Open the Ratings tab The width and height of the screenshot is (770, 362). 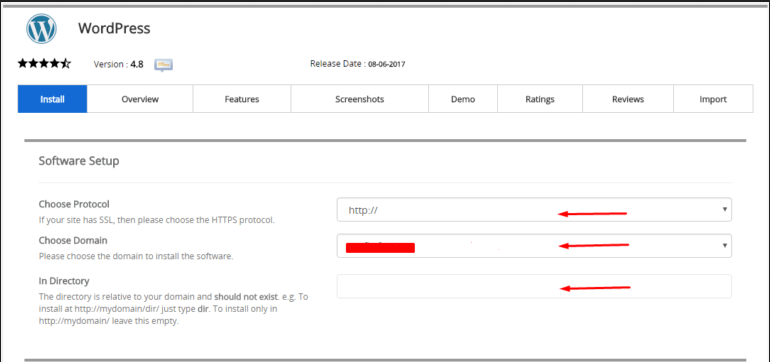(x=540, y=99)
